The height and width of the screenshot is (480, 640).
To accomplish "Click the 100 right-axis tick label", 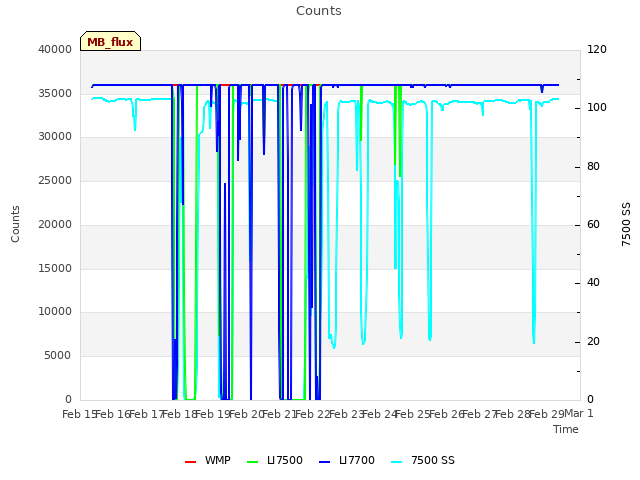I will (x=597, y=108).
